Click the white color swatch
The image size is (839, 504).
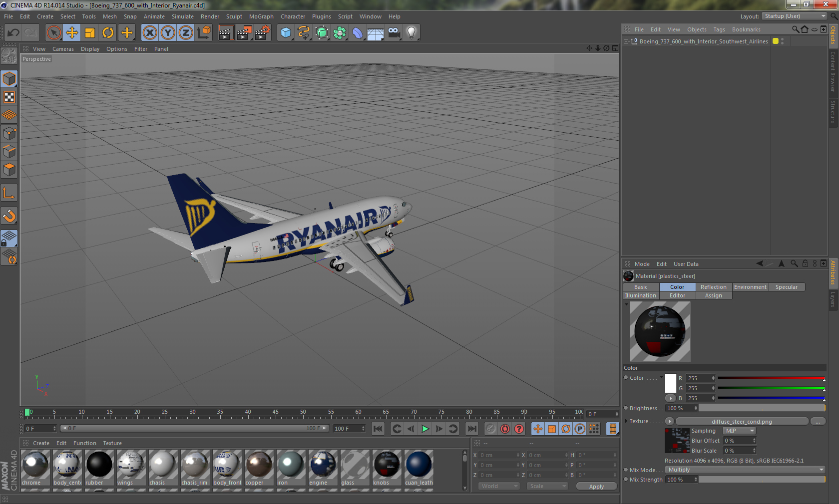coord(671,383)
